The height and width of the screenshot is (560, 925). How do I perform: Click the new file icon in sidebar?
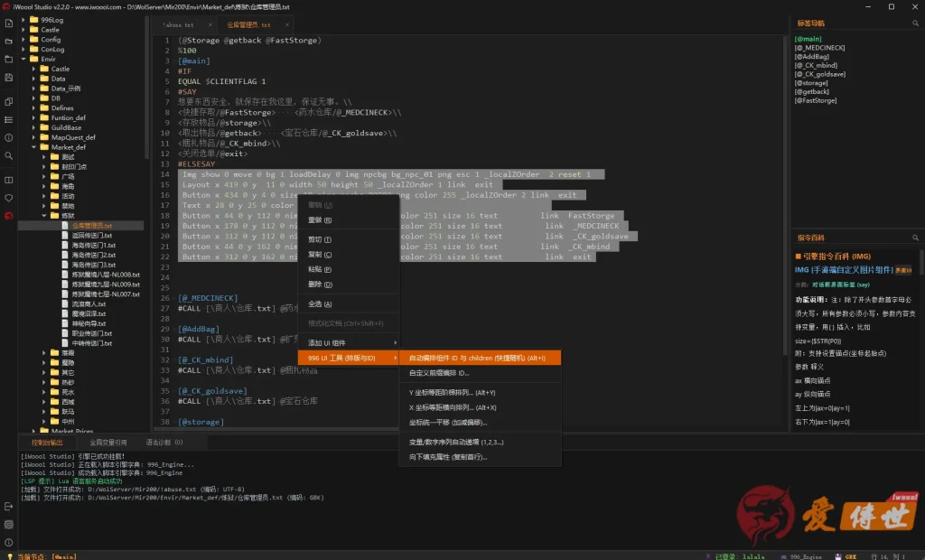pyautogui.click(x=9, y=23)
